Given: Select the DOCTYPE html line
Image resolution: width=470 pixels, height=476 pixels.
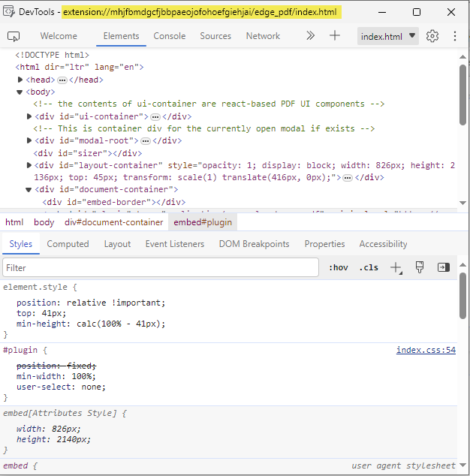Looking at the screenshot, I should [x=52, y=55].
